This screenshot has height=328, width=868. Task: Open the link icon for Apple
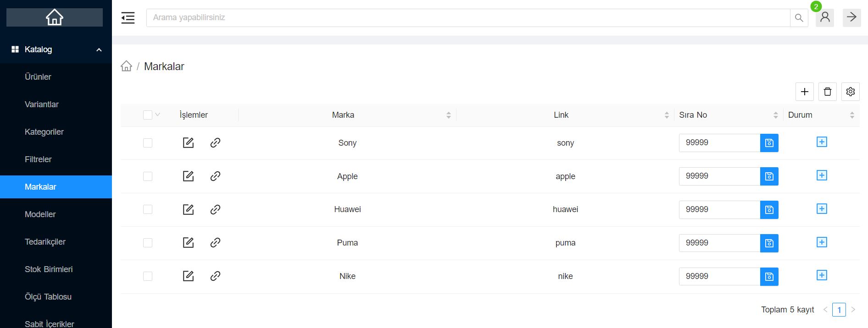[215, 176]
